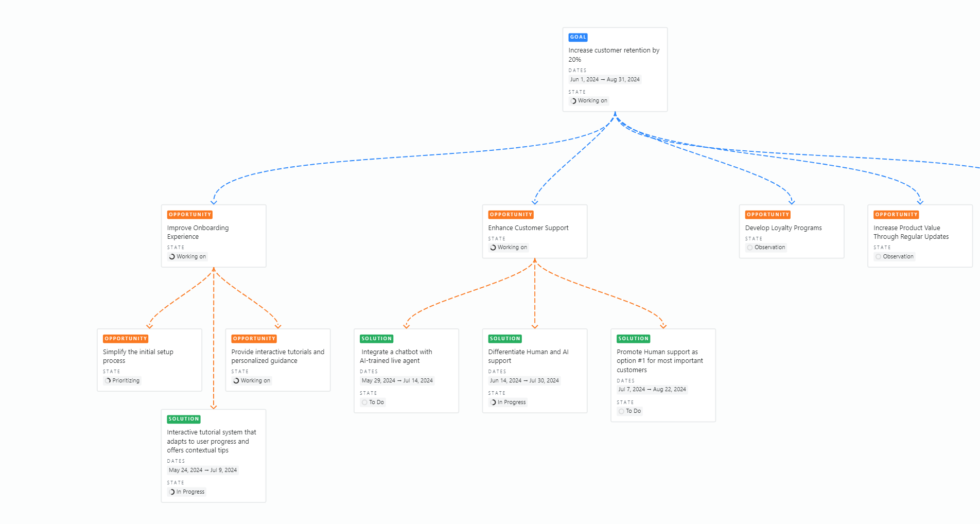The image size is (980, 524).
Task: Click In Progress icon on Differentiate Human and AI
Action: click(x=493, y=403)
